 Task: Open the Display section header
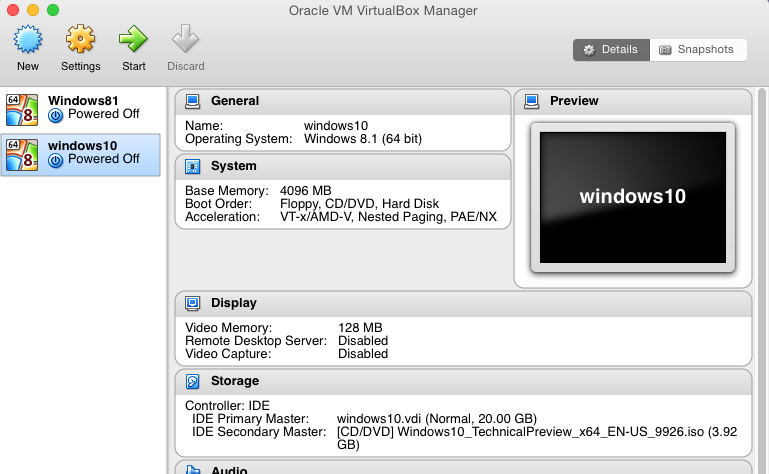click(x=234, y=303)
